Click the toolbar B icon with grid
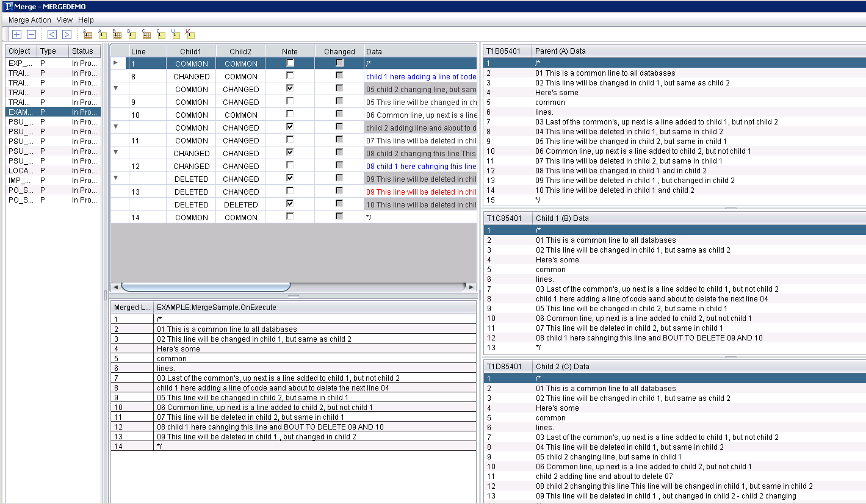Viewport: 866px width, 504px height. click(x=117, y=34)
